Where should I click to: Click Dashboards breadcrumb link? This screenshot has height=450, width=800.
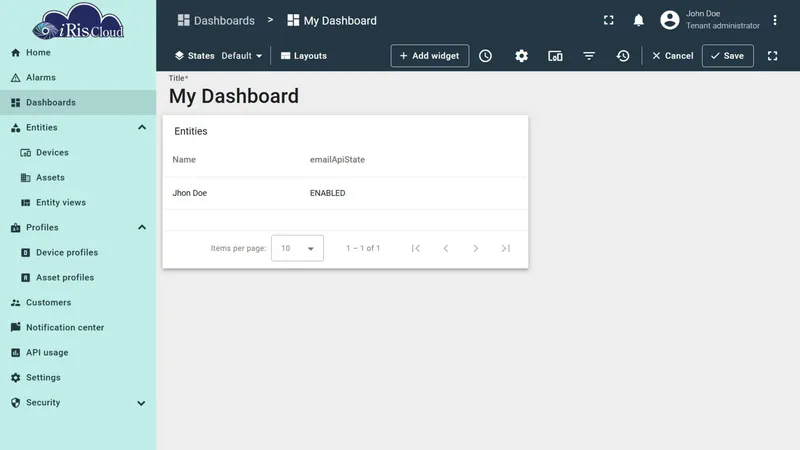(x=216, y=20)
